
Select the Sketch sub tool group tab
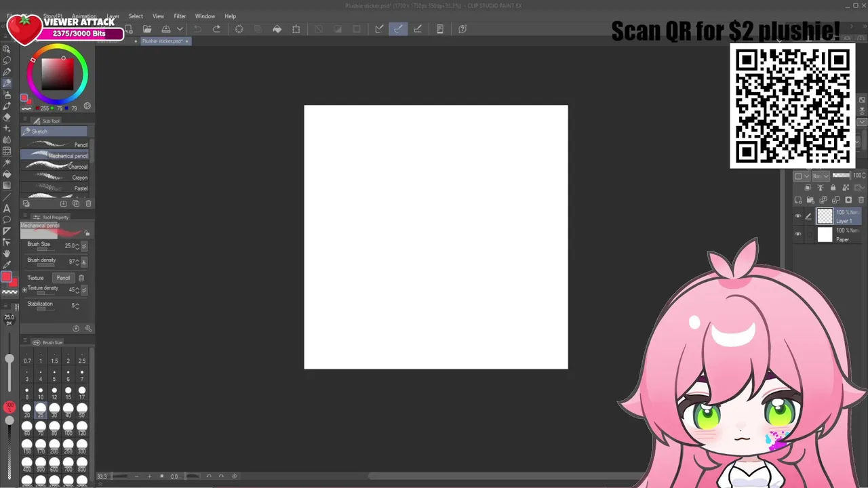click(x=54, y=131)
